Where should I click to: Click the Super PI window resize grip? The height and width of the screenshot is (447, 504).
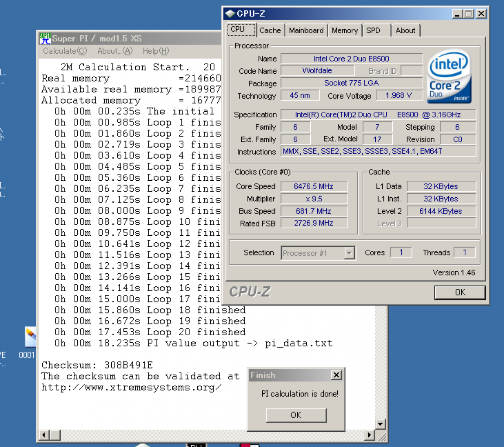coord(381,437)
